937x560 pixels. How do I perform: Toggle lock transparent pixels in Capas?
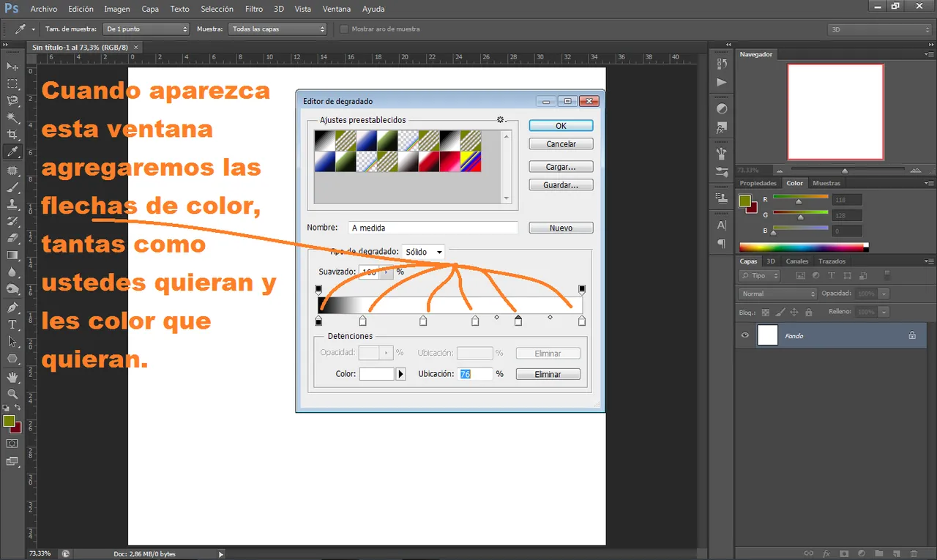pyautogui.click(x=766, y=312)
